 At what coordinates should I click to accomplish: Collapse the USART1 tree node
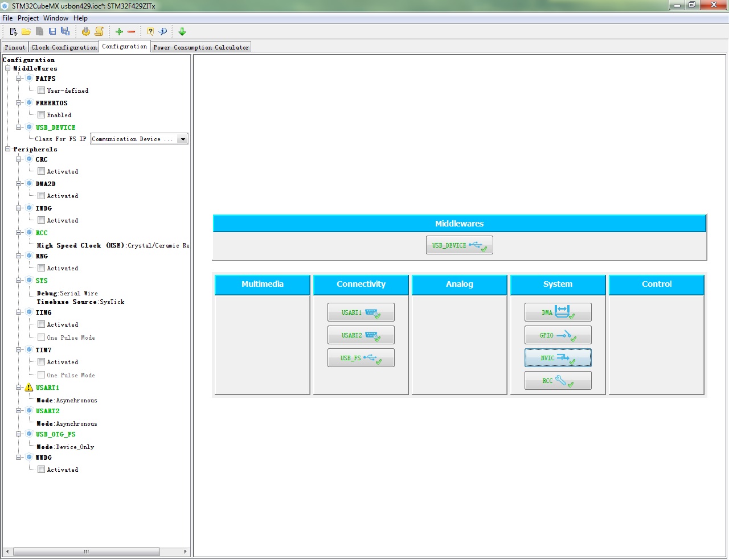[18, 388]
